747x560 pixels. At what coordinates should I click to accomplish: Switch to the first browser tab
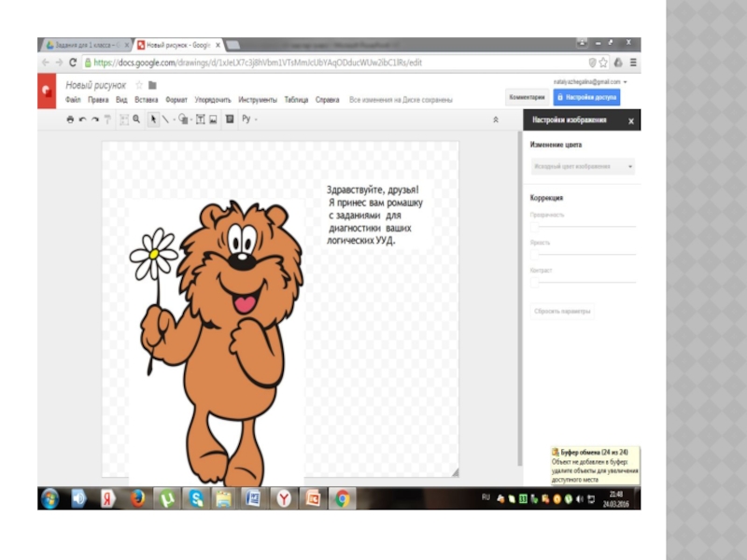[85, 45]
